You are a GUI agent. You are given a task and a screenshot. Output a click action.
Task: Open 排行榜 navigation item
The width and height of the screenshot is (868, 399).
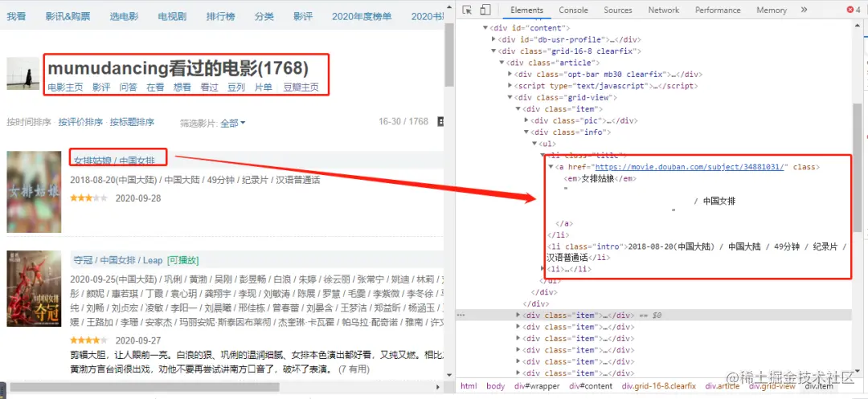[220, 16]
